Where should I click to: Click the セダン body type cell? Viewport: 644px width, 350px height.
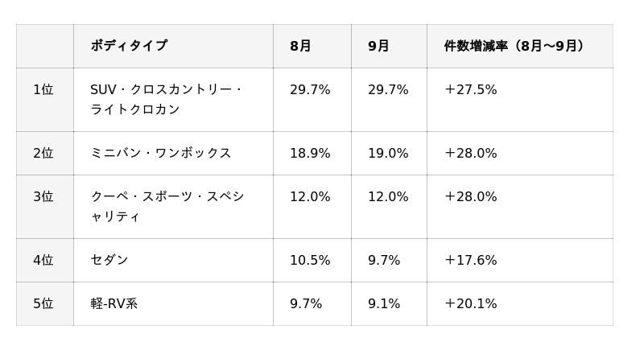click(x=109, y=260)
